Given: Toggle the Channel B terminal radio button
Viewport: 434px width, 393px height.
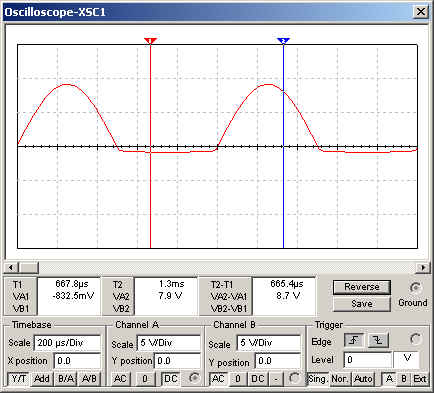Looking at the screenshot, I should point(295,378).
